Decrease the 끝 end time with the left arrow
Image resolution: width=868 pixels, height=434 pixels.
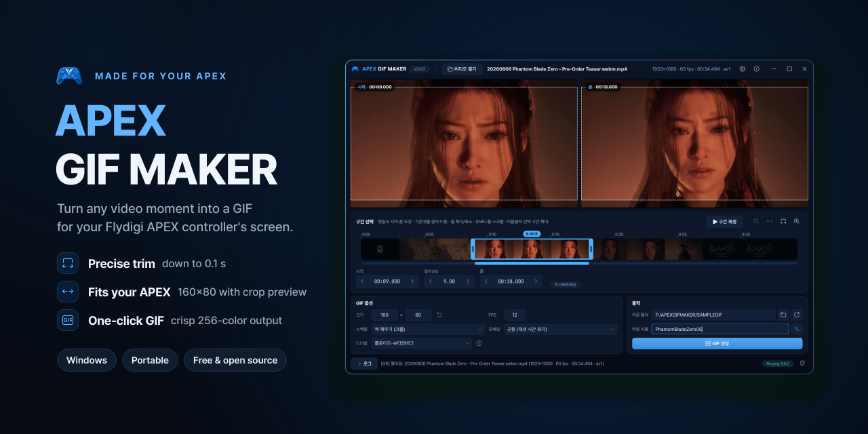click(x=486, y=281)
